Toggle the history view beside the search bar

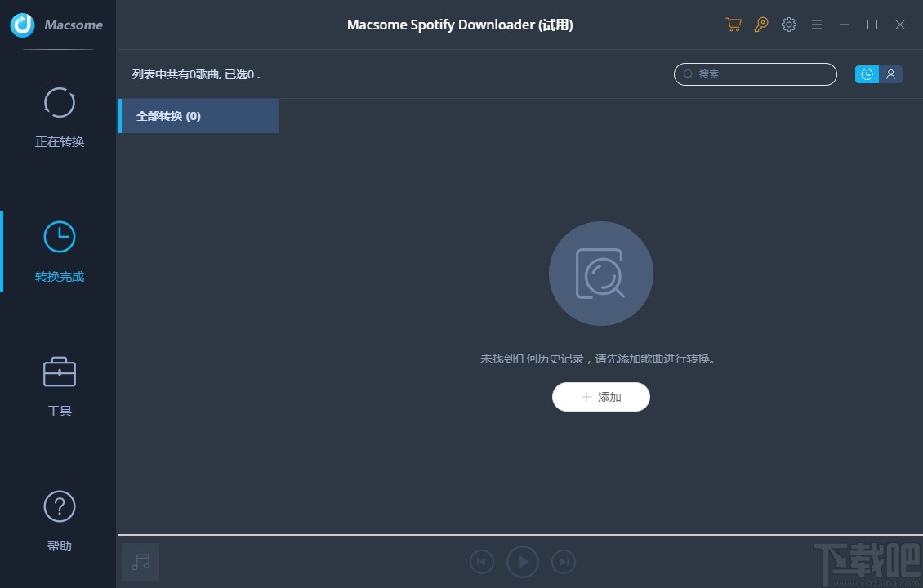point(866,74)
